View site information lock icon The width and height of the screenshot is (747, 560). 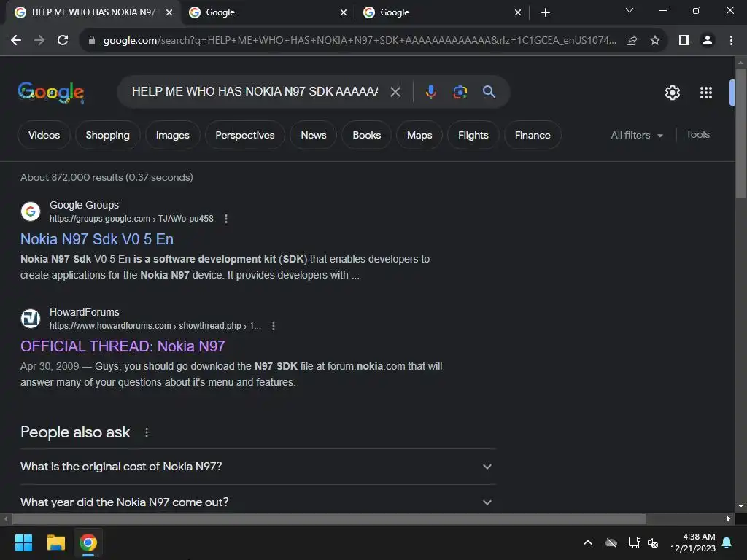(x=92, y=41)
